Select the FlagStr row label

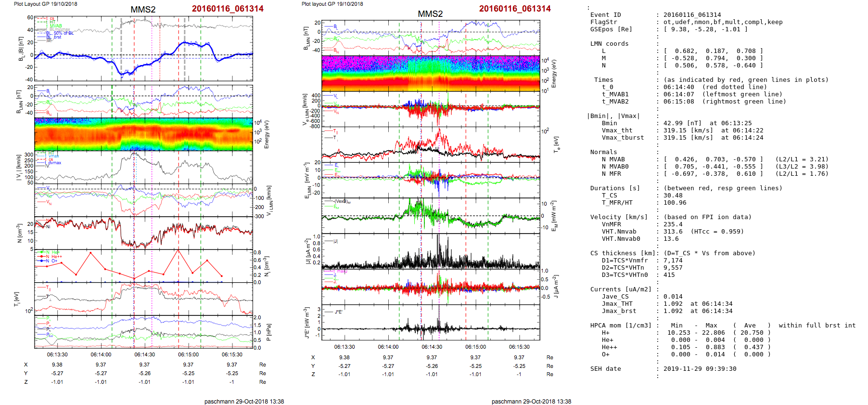(x=603, y=22)
